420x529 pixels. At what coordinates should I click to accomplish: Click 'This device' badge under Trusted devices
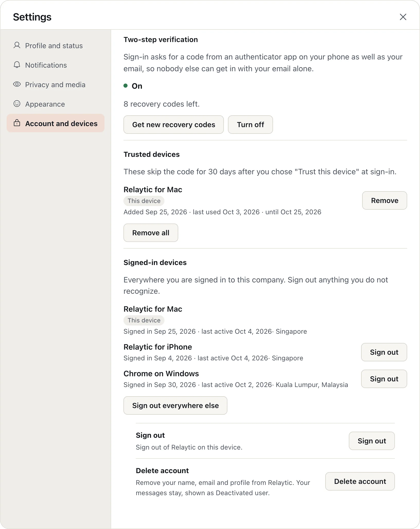pyautogui.click(x=144, y=201)
